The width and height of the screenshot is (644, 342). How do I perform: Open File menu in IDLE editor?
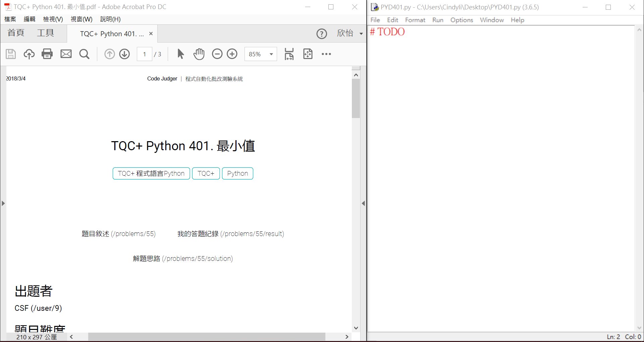375,20
